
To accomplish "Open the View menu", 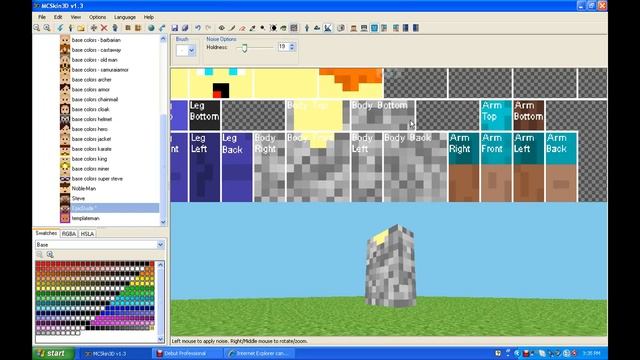I will coord(76,17).
